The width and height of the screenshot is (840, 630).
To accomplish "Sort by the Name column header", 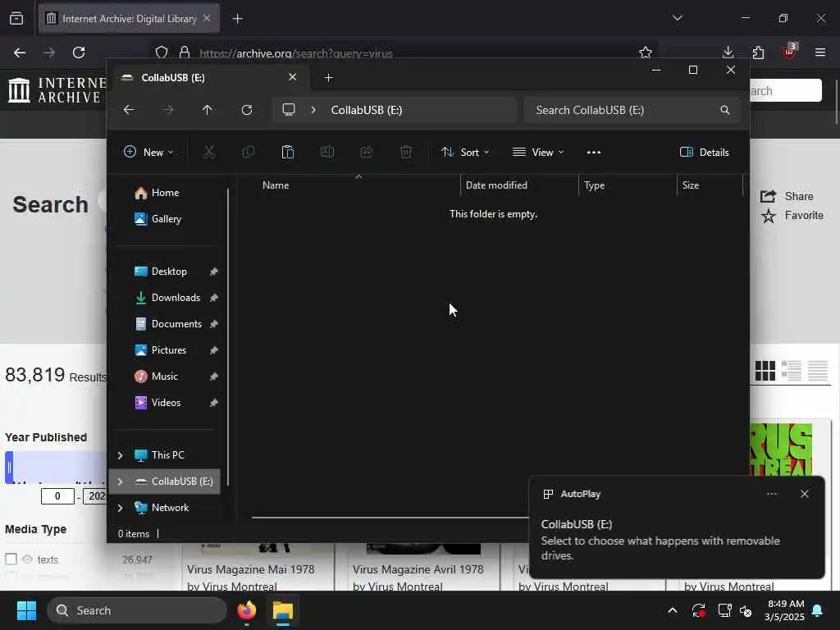I will pos(276,185).
